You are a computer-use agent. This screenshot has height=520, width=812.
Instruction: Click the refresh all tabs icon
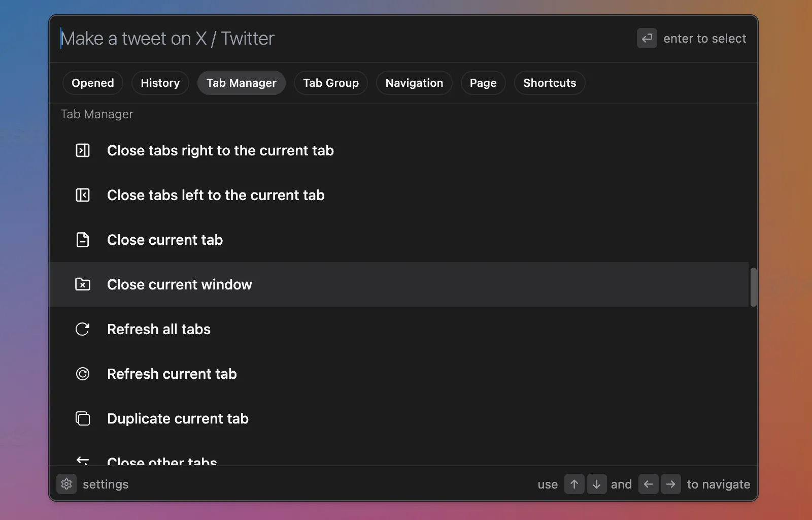coord(83,329)
